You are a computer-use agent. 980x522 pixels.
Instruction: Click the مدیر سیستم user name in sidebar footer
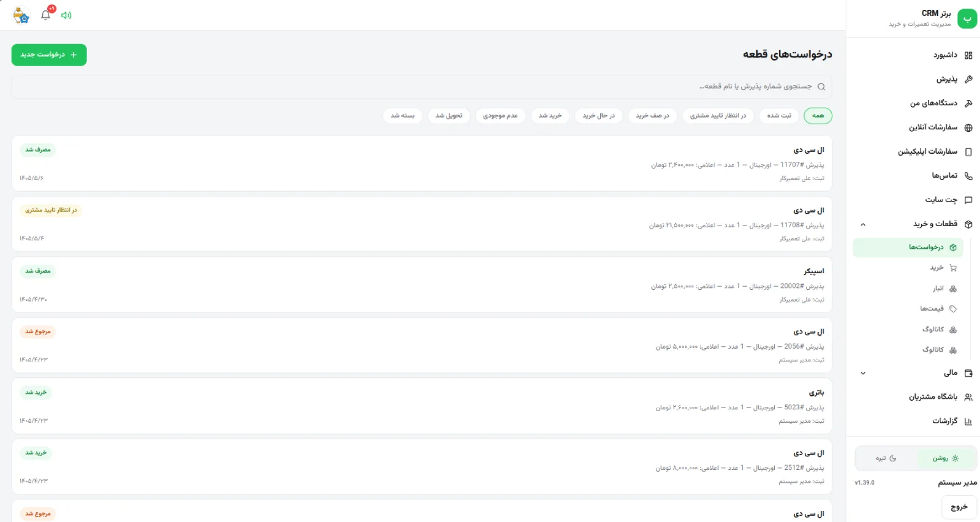(x=957, y=483)
